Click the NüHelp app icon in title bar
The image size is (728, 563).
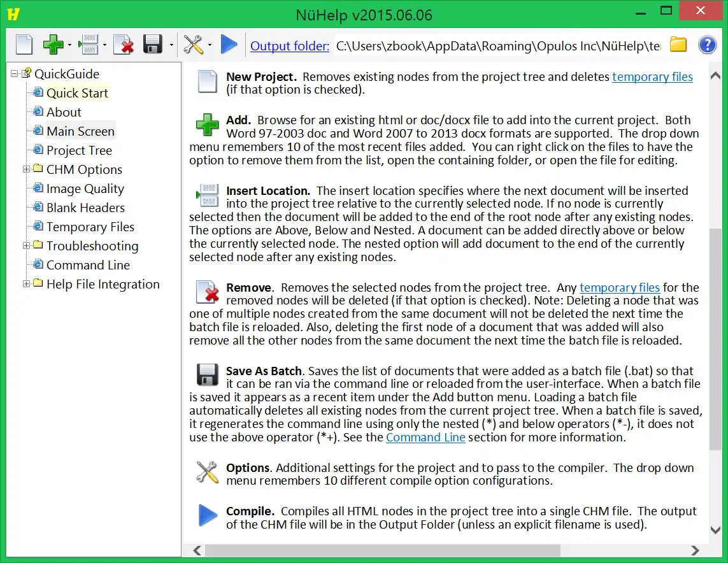13,15
